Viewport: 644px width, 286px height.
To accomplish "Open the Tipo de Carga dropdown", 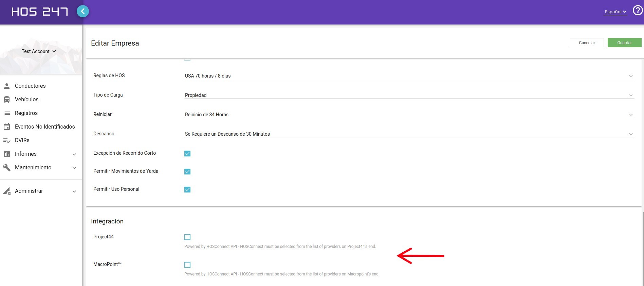I will [407, 95].
